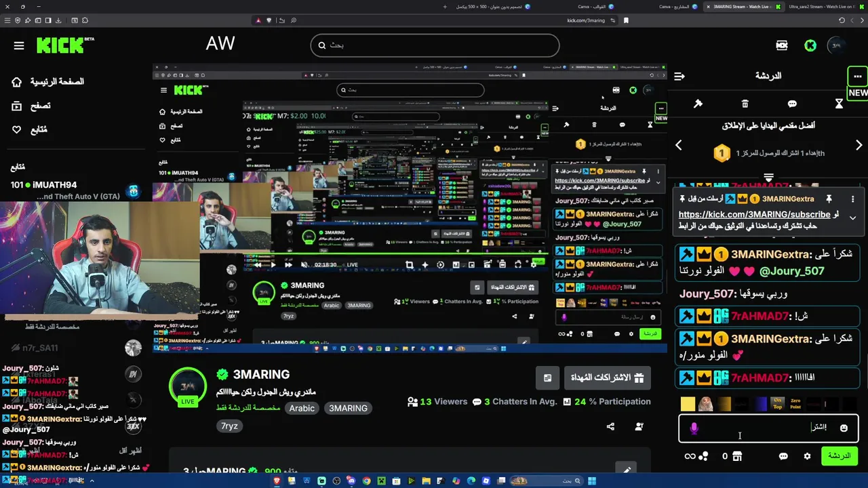868x488 pixels.
Task: Select the 7ryz tag
Action: (x=229, y=426)
